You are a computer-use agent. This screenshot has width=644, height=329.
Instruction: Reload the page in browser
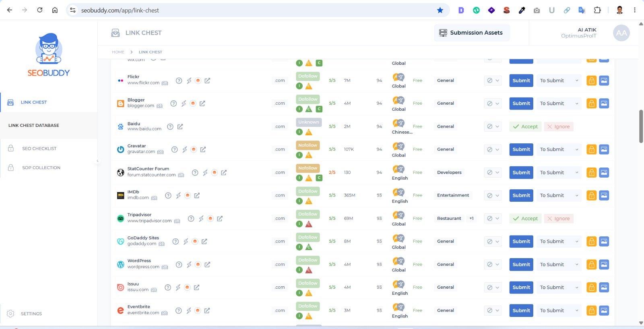[39, 10]
